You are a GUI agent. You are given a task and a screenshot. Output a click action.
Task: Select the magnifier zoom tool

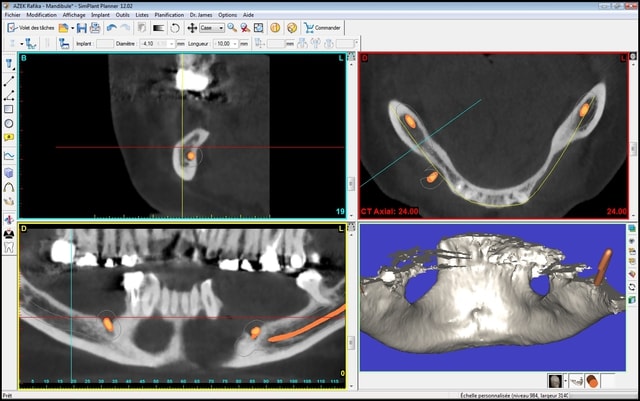[x=231, y=28]
